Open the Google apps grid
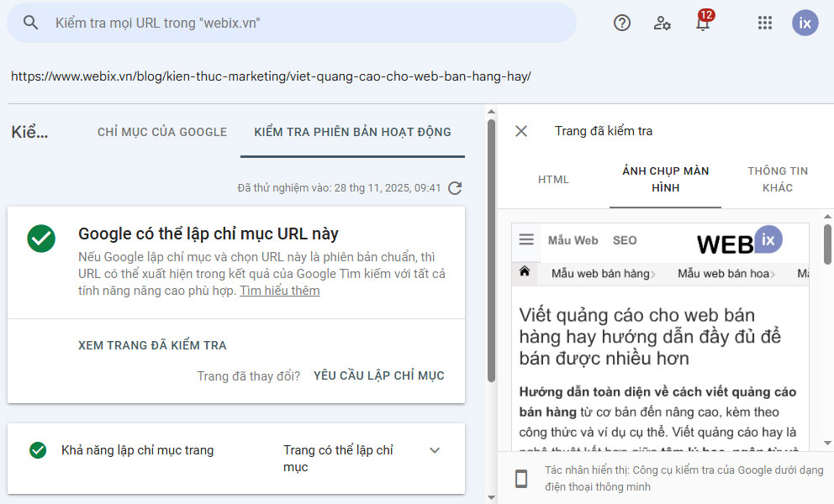This screenshot has height=504, width=834. pyautogui.click(x=764, y=23)
